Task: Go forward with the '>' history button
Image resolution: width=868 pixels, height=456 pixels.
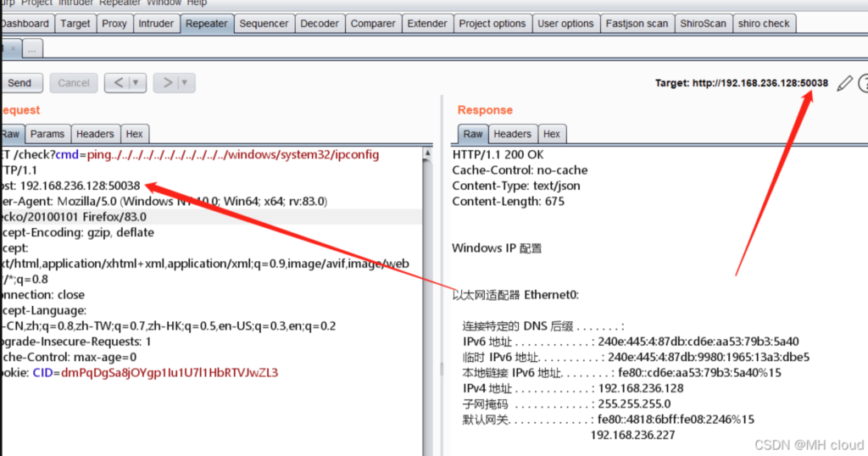Action: [167, 83]
